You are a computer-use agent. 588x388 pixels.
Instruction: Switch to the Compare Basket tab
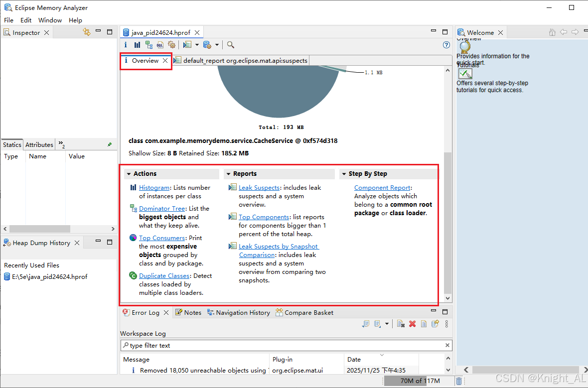304,313
